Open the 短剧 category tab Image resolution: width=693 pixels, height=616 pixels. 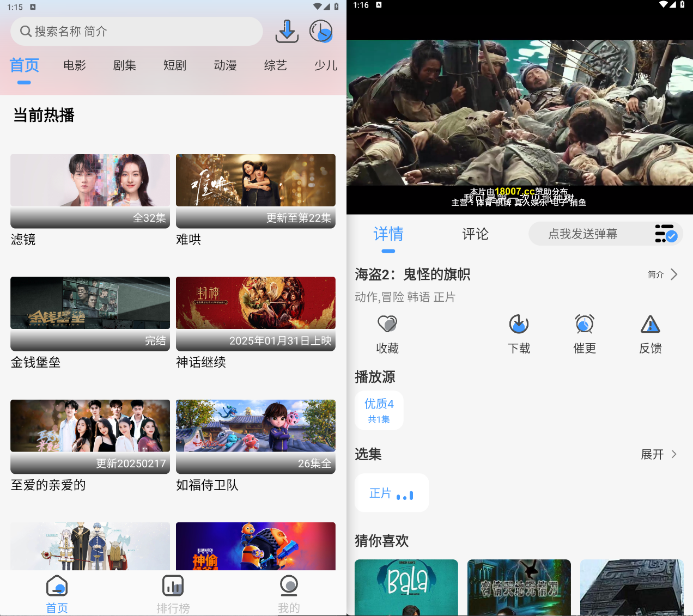click(x=175, y=65)
